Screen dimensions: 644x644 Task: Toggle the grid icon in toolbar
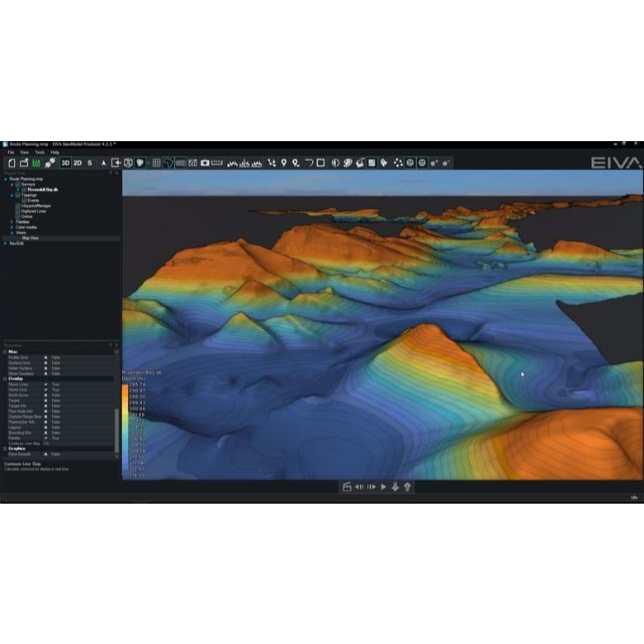pos(157,163)
